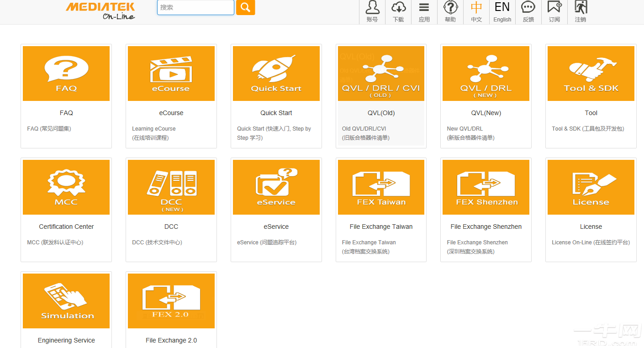Focus the 搜索 search input field
Viewport: 644px width, 348px height.
tap(195, 7)
